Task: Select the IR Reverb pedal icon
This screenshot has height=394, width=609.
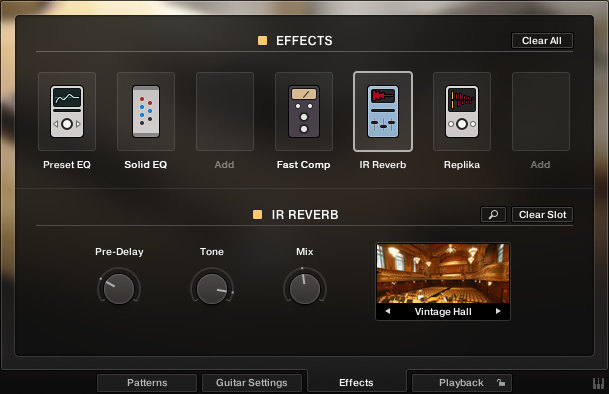Action: pyautogui.click(x=383, y=112)
